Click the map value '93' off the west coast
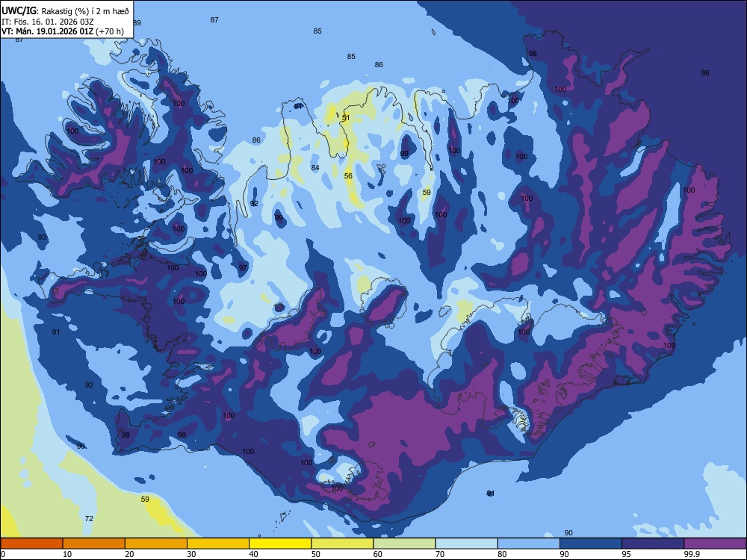The image size is (747, 560). (x=42, y=237)
